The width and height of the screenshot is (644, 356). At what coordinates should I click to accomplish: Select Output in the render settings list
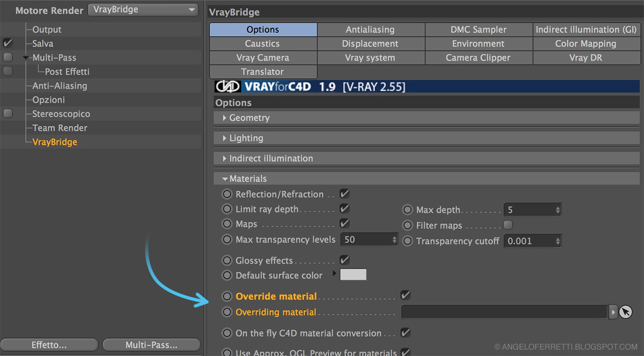[47, 30]
